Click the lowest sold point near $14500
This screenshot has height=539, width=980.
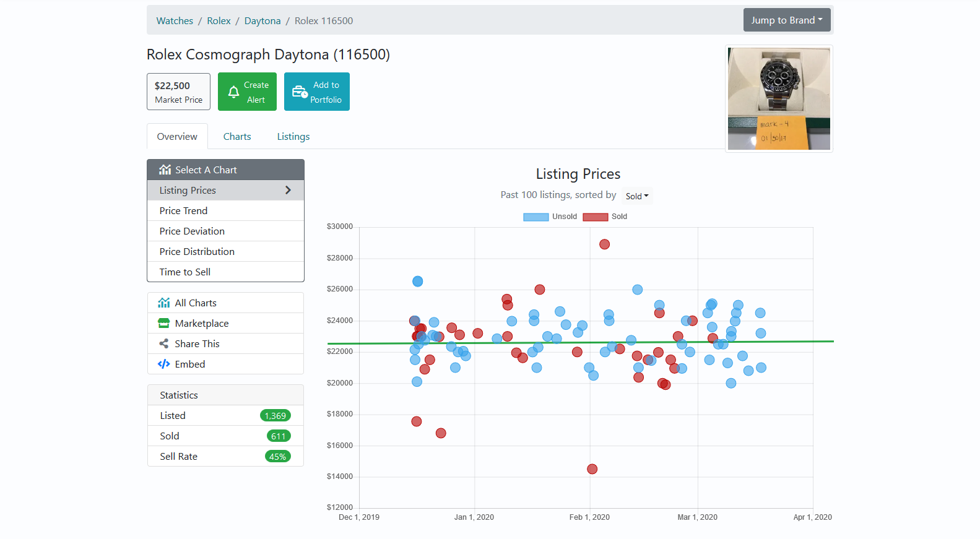(x=592, y=469)
